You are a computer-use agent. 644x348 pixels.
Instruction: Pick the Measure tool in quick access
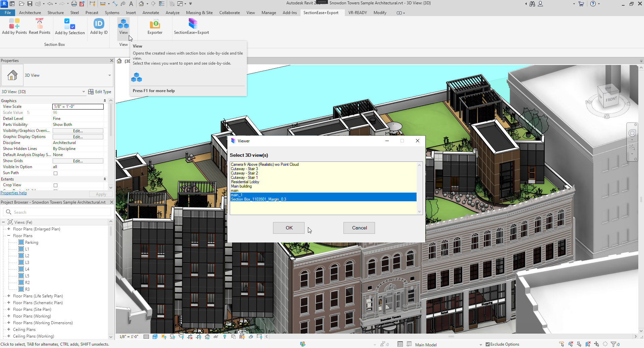tap(103, 4)
